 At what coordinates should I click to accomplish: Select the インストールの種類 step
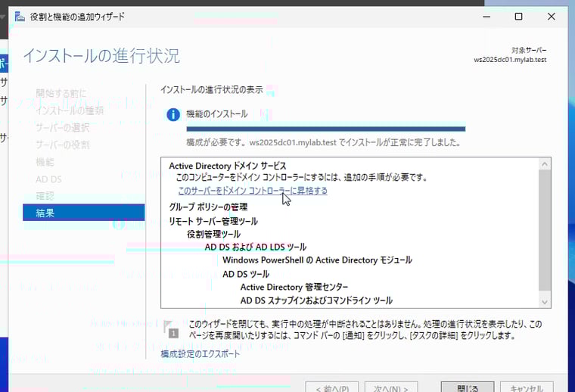[x=70, y=110]
